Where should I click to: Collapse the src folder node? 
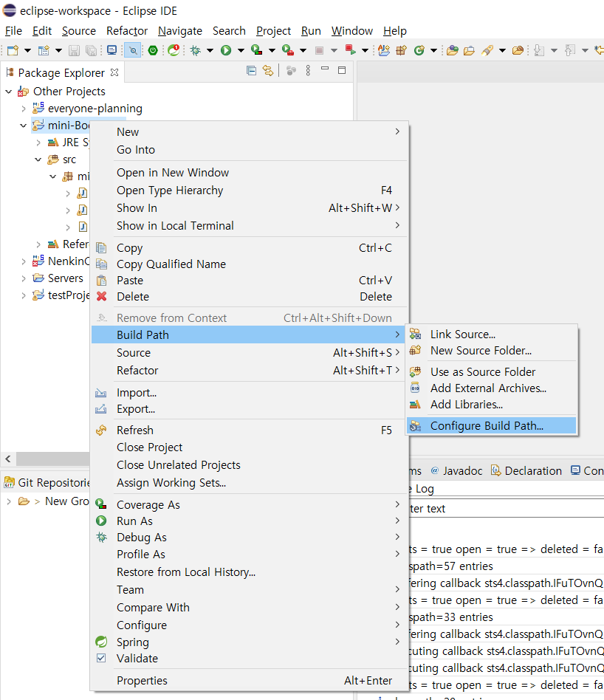pyautogui.click(x=38, y=159)
